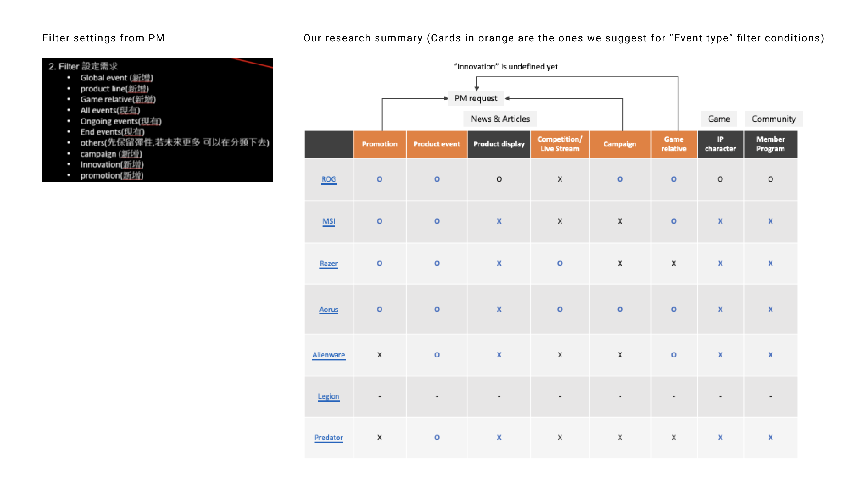Select the Member Program header cell
Image resolution: width=868 pixels, height=492 pixels.
[770, 144]
